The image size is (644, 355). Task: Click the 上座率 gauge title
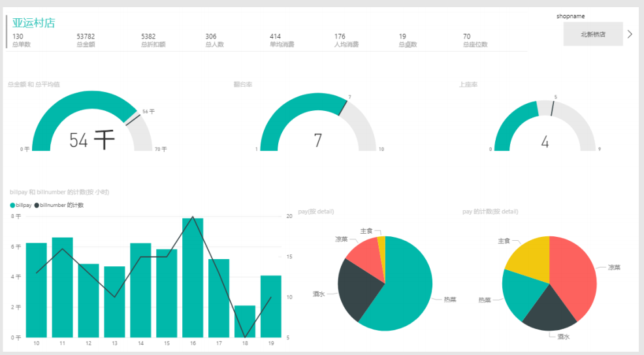coord(468,84)
